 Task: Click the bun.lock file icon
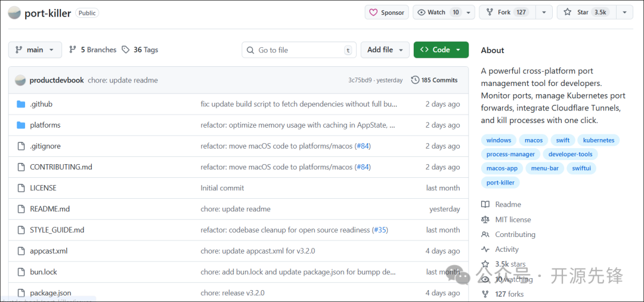click(21, 272)
